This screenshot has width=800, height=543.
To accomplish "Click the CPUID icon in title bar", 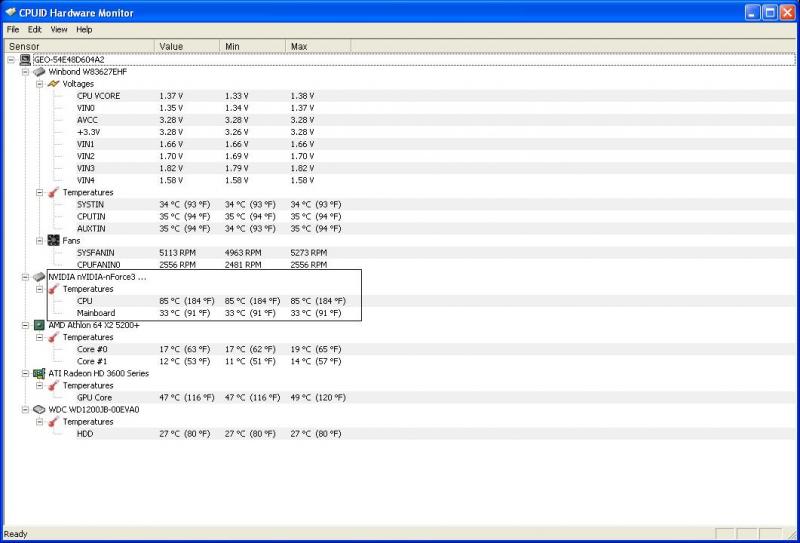I will pos(11,12).
